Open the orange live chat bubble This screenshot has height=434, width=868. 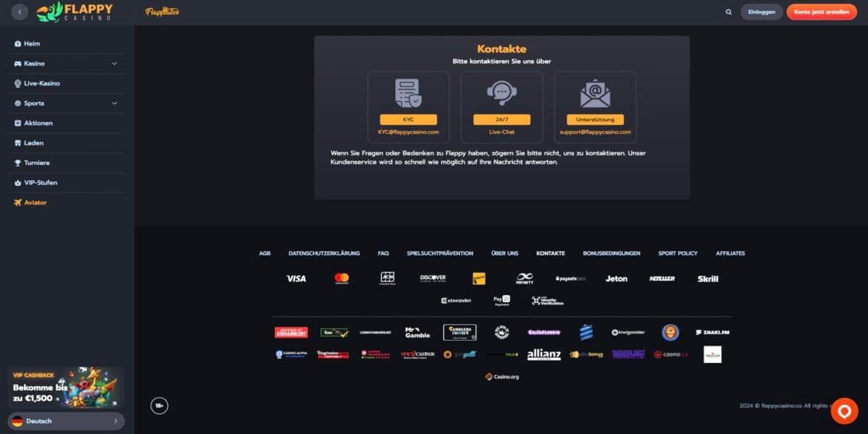point(843,411)
